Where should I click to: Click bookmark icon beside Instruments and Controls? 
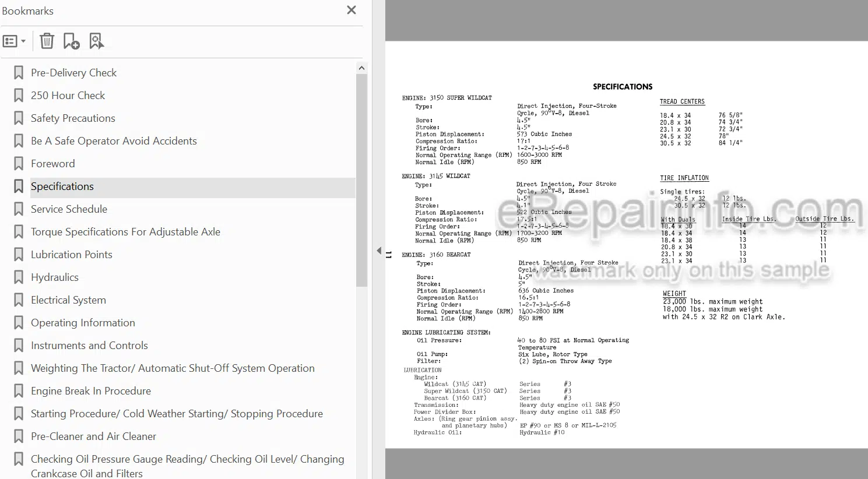coord(19,346)
